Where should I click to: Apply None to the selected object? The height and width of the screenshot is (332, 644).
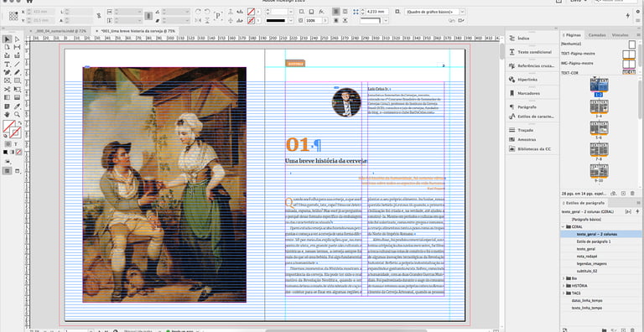(x=18, y=152)
